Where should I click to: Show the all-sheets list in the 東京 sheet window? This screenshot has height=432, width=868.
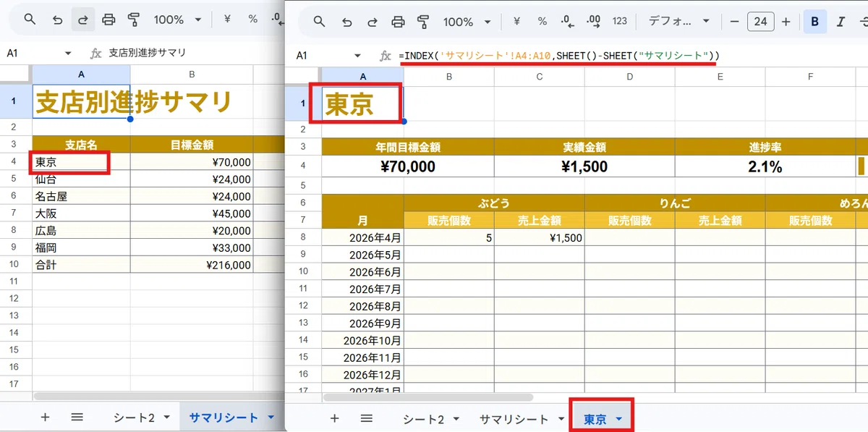tap(367, 418)
